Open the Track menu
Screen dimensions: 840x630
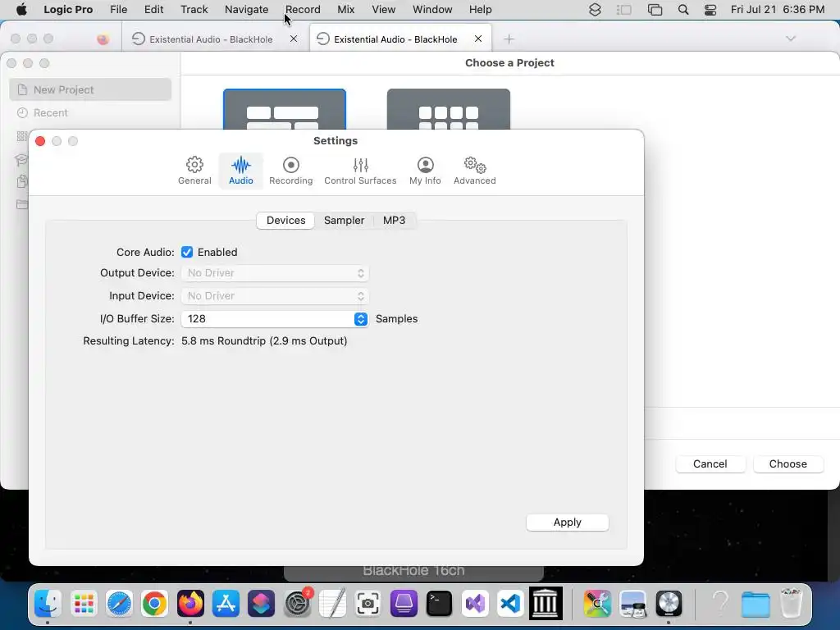coord(194,9)
